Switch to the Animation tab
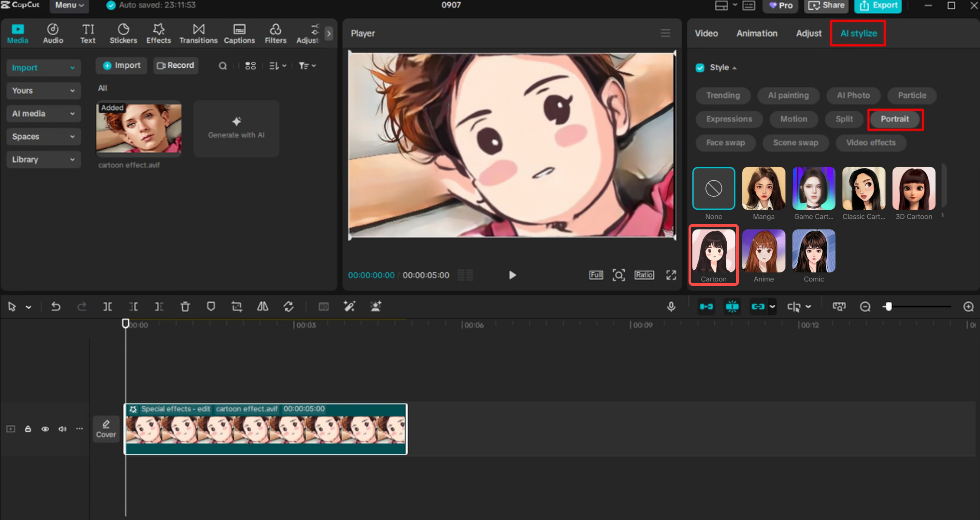This screenshot has height=520, width=980. 757,33
